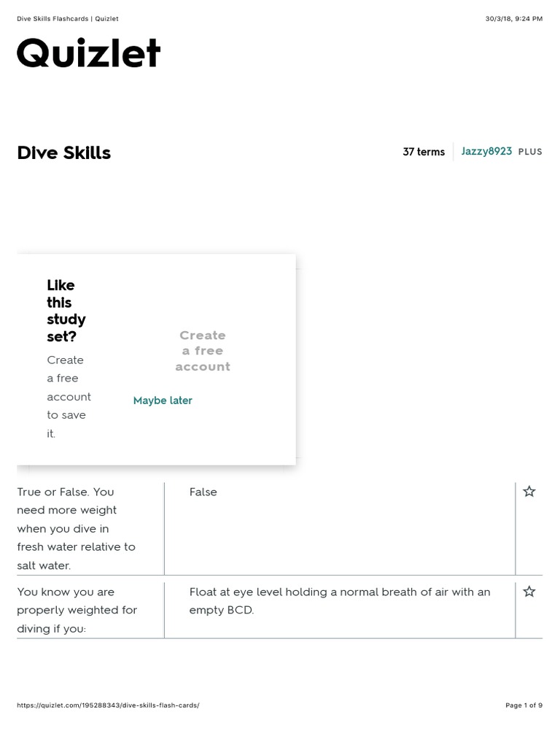Click the 'Dive Skills Flashcards | Quizlet' page header
560x747 pixels.
click(x=68, y=18)
